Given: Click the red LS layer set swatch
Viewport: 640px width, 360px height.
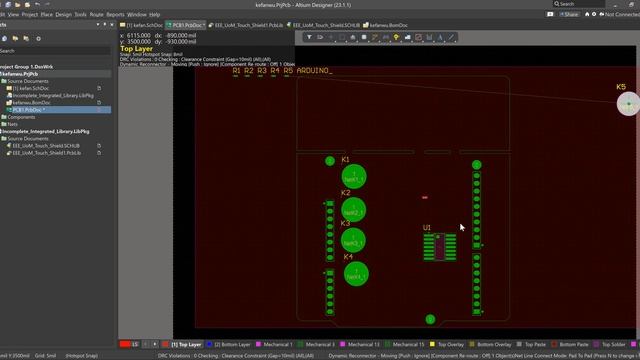Looking at the screenshot, I should click(125, 344).
